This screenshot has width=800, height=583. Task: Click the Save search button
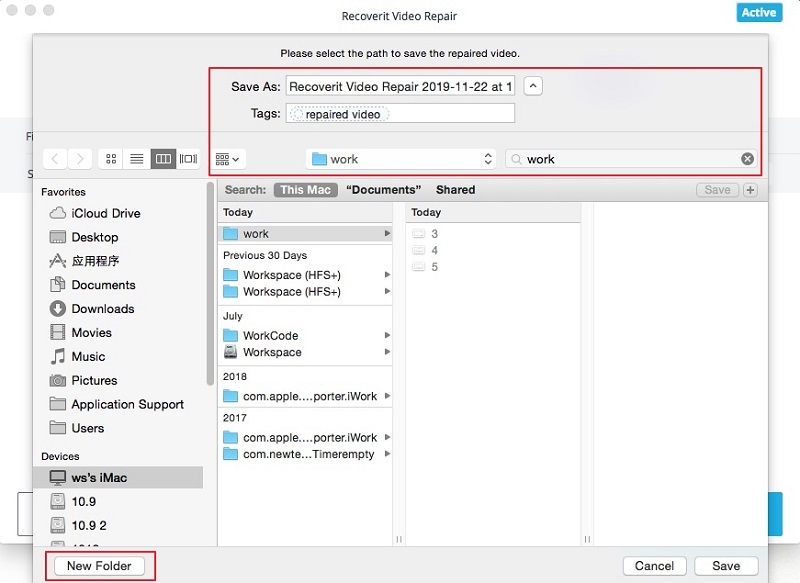[x=717, y=190]
